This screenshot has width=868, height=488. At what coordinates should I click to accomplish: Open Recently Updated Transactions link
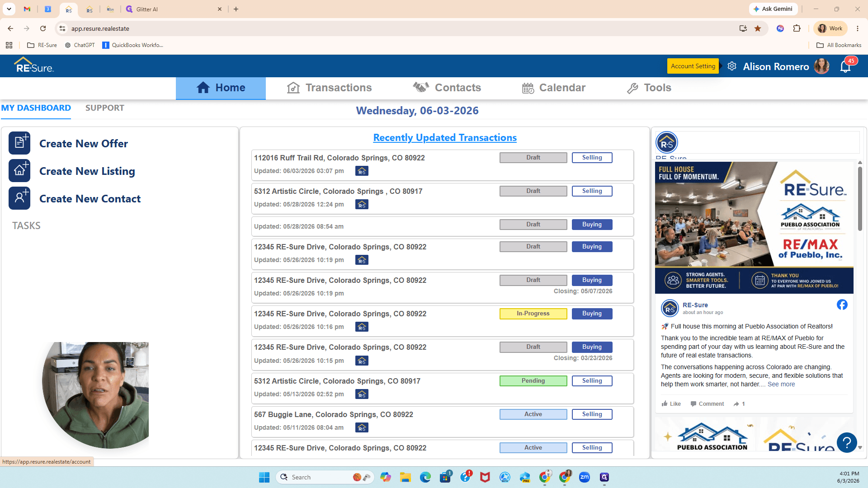(x=445, y=138)
